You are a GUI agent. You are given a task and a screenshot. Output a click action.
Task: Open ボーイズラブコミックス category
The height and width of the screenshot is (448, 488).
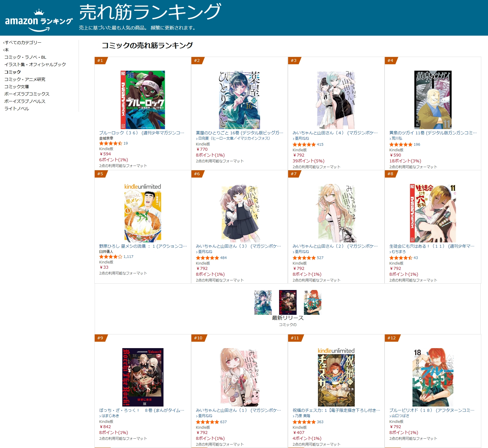coord(27,94)
